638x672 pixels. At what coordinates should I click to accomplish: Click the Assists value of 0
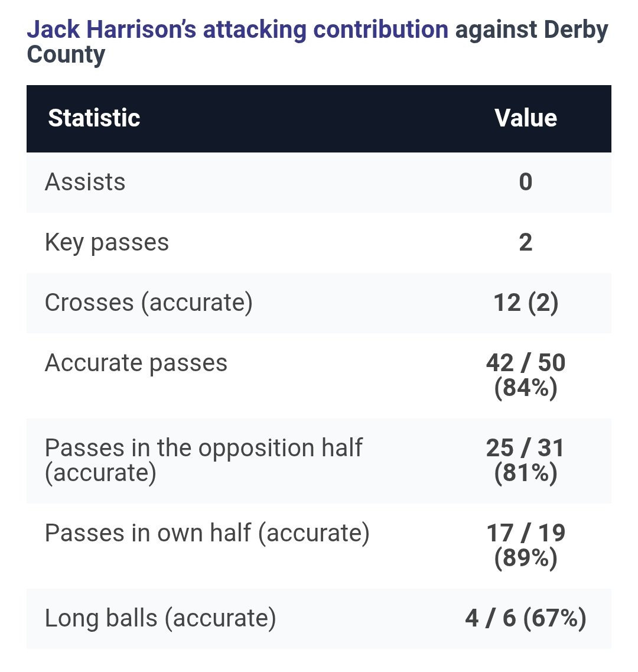(526, 182)
